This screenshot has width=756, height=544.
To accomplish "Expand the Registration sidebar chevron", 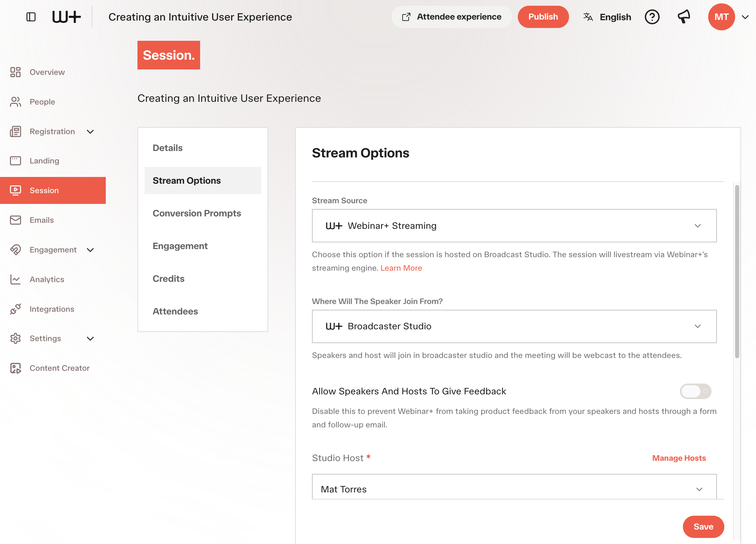I will [90, 131].
